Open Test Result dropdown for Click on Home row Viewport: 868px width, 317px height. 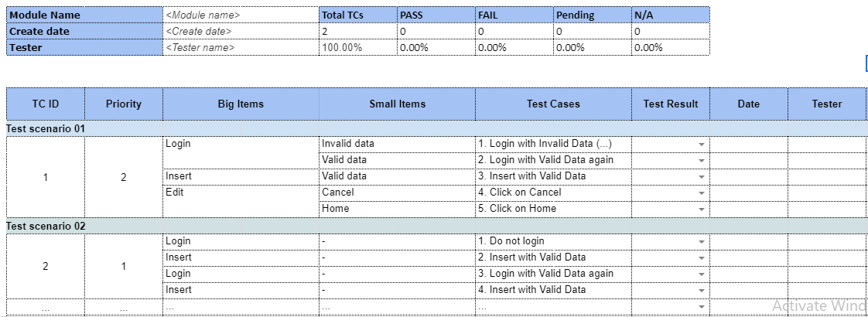(x=701, y=210)
